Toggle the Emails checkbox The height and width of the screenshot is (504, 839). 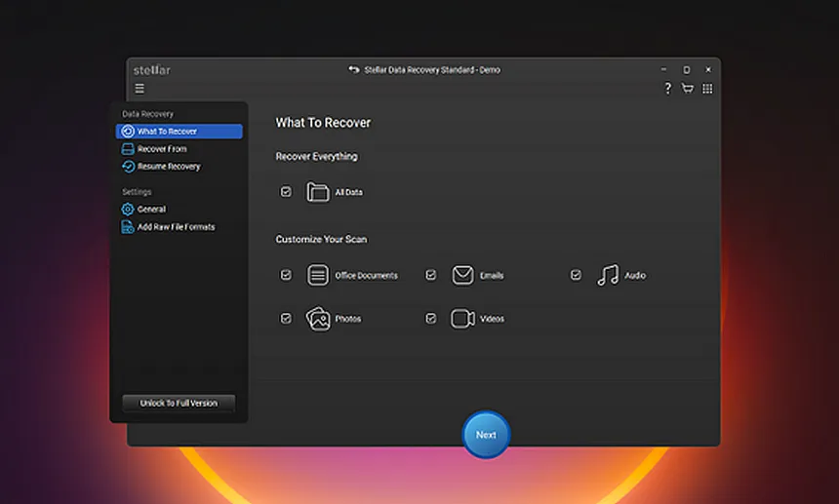click(x=430, y=275)
